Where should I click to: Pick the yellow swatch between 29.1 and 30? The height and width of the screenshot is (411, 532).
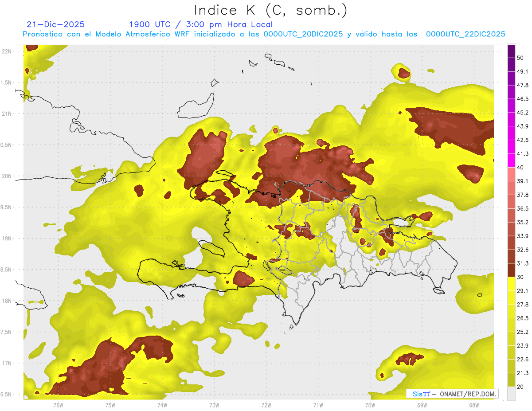point(511,284)
